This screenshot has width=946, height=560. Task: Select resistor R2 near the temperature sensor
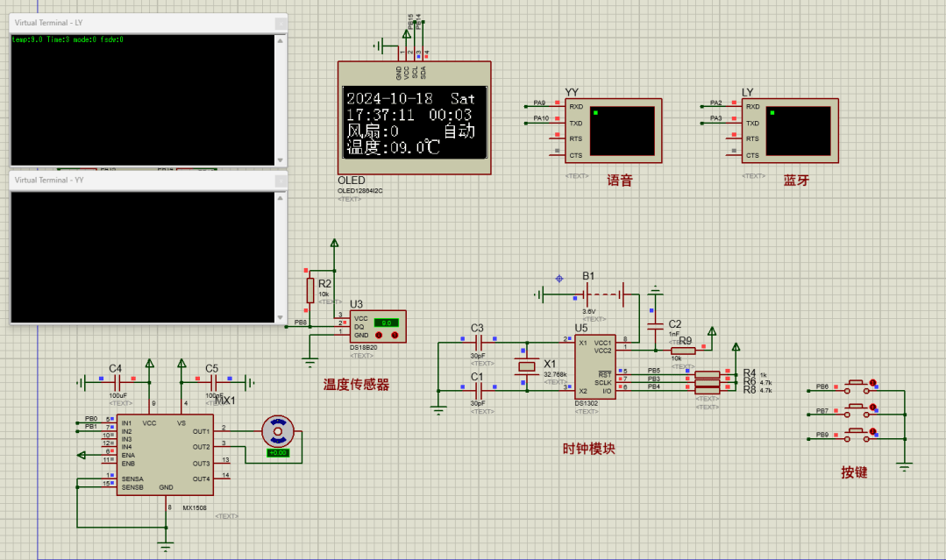tap(309, 289)
